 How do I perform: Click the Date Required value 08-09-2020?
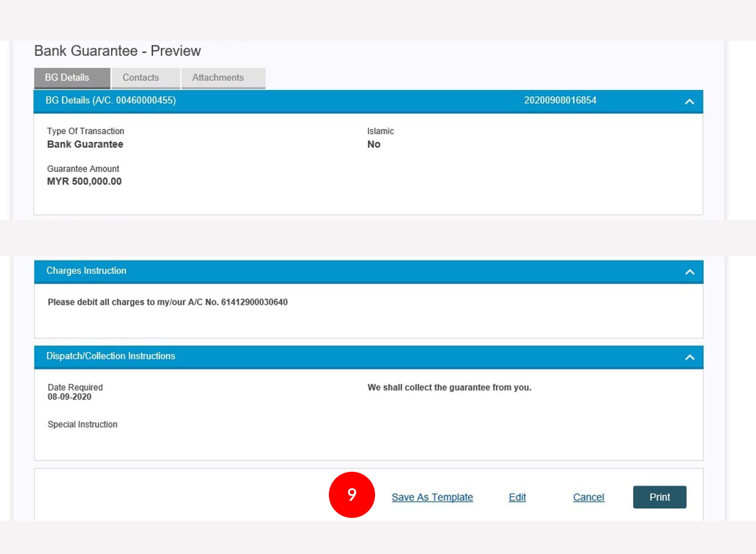(69, 397)
